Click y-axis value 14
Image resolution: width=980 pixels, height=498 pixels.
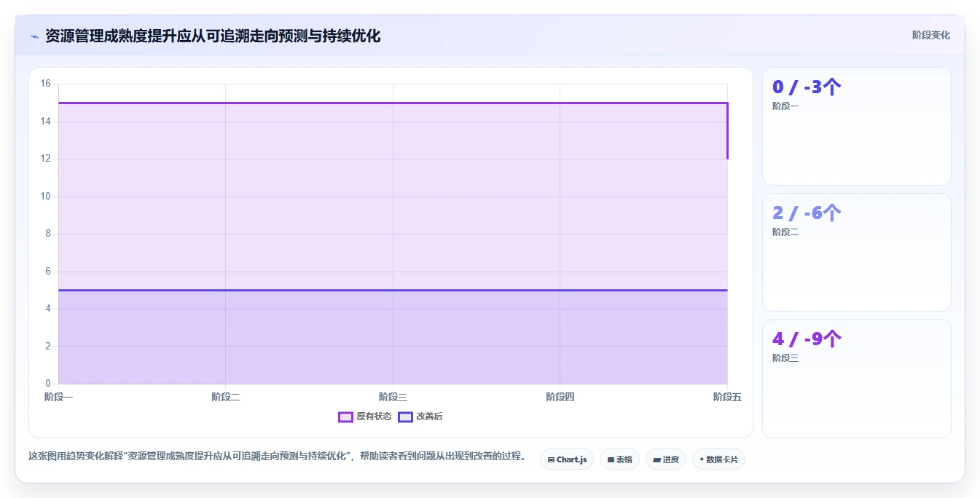coord(45,121)
